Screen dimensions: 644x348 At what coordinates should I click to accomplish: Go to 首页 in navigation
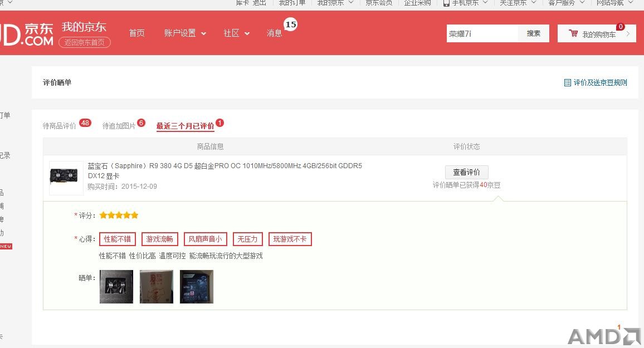pos(137,33)
